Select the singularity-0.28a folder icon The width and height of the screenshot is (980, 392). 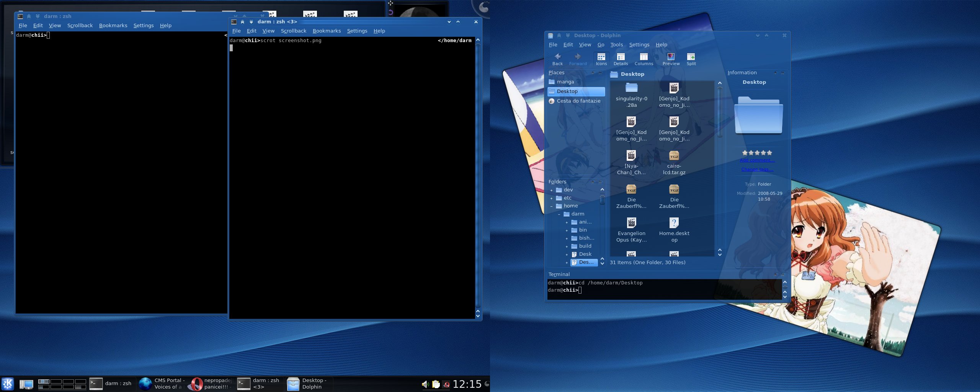632,88
